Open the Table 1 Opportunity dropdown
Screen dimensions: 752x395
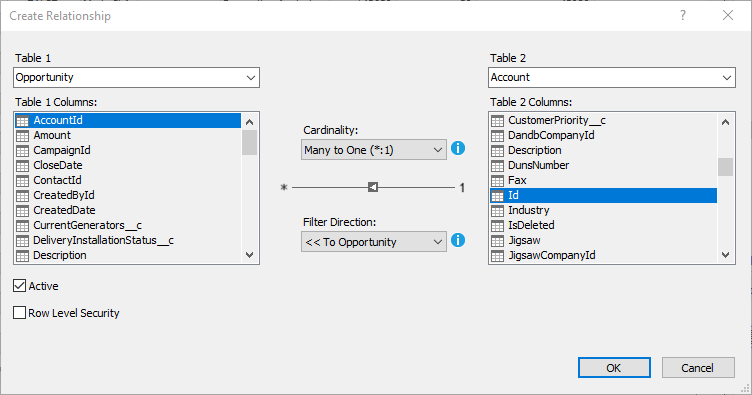[x=137, y=77]
